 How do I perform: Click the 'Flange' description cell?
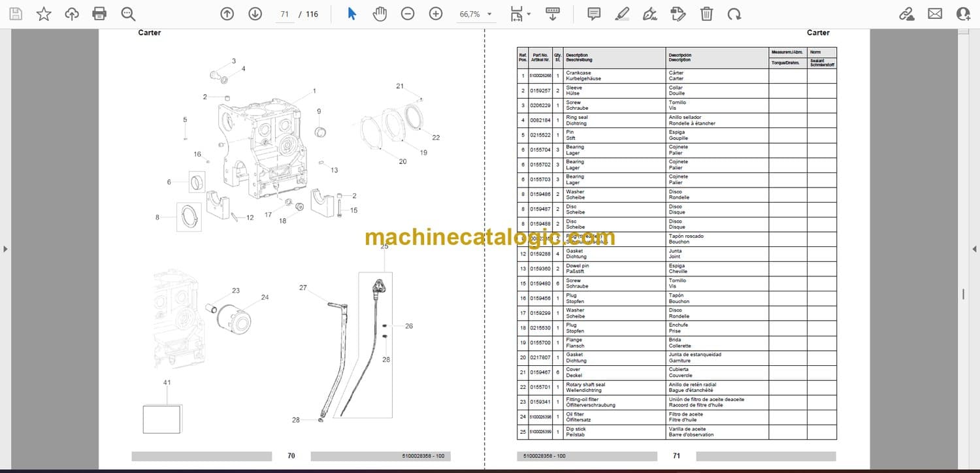tap(614, 343)
